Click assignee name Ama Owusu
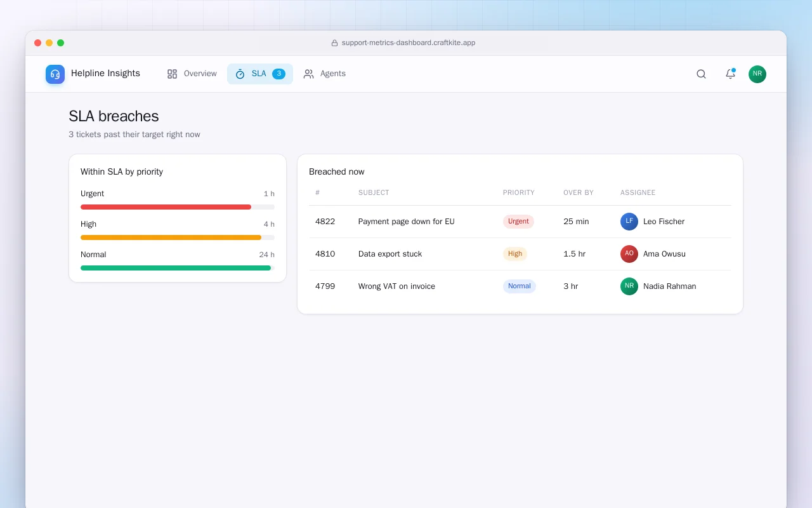Image resolution: width=812 pixels, height=508 pixels. (665, 254)
